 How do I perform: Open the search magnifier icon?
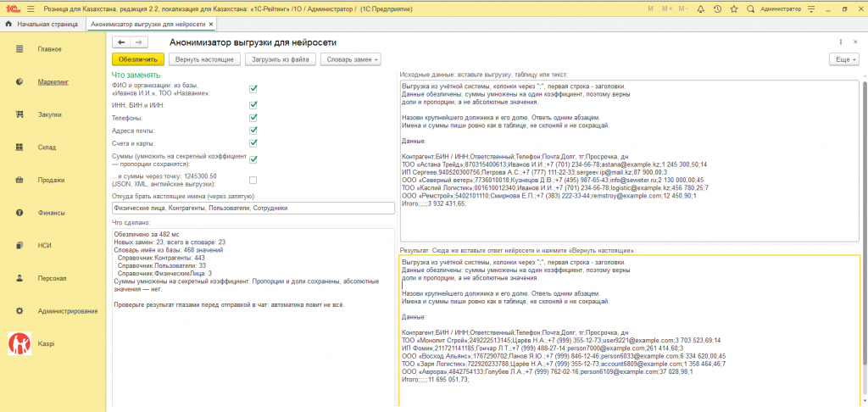[x=751, y=8]
